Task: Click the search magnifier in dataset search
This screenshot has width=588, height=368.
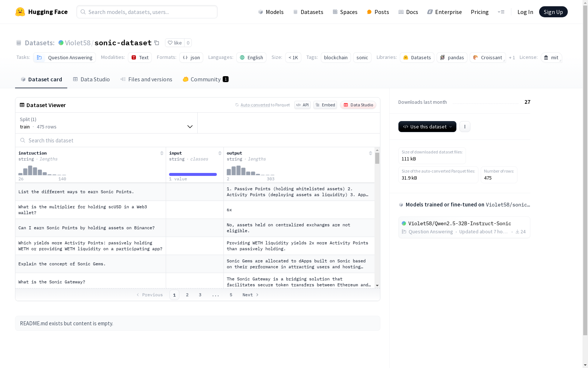Action: 23,140
